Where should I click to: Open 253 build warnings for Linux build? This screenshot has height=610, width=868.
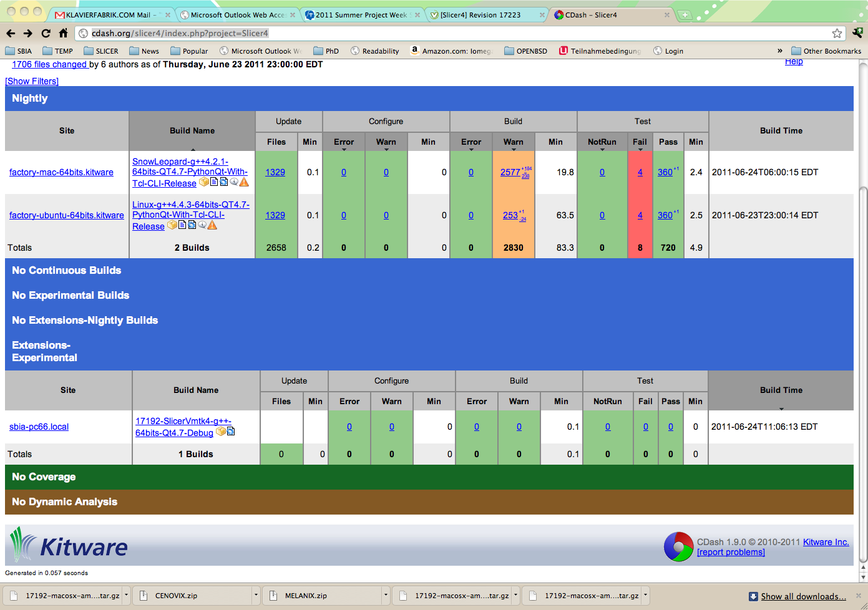click(x=510, y=215)
